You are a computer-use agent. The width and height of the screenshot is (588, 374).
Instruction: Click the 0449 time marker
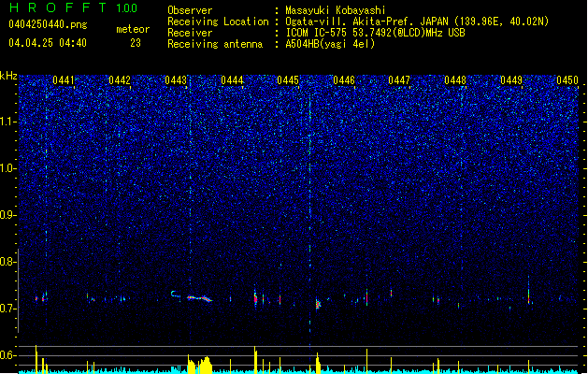pyautogui.click(x=511, y=80)
